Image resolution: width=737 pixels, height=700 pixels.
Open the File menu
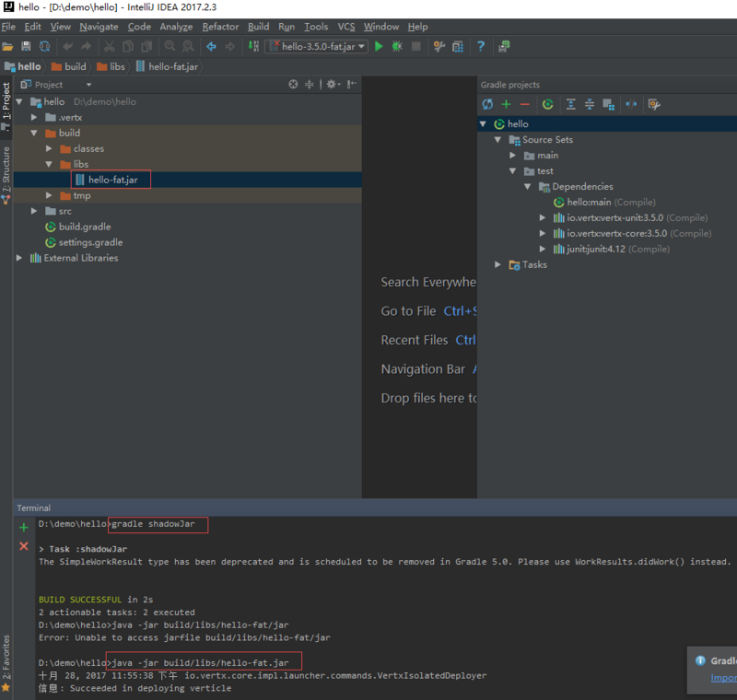[x=8, y=27]
